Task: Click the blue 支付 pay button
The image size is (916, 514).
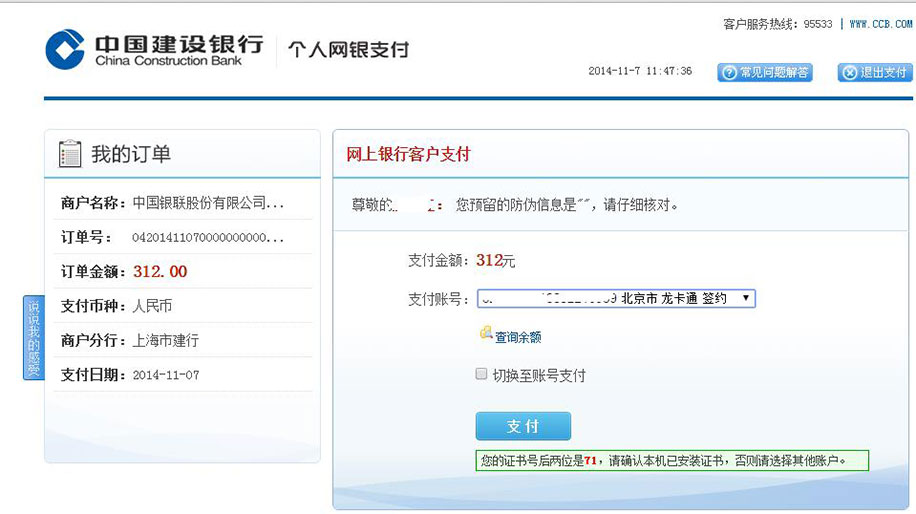Action: [523, 426]
